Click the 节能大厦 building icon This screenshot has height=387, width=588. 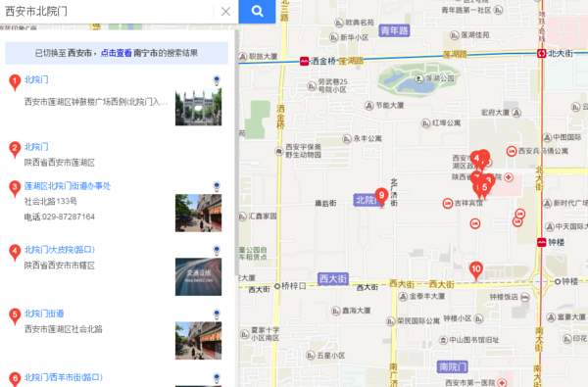[369, 106]
